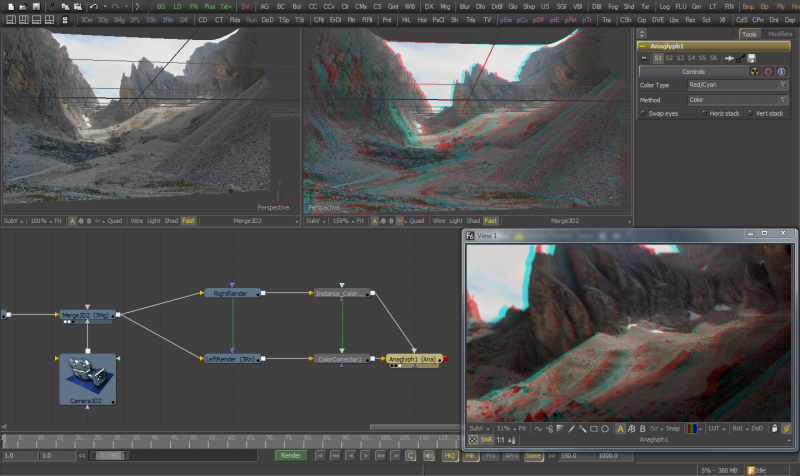
Task: Open the SubV dropdown in left view
Action: tap(13, 221)
